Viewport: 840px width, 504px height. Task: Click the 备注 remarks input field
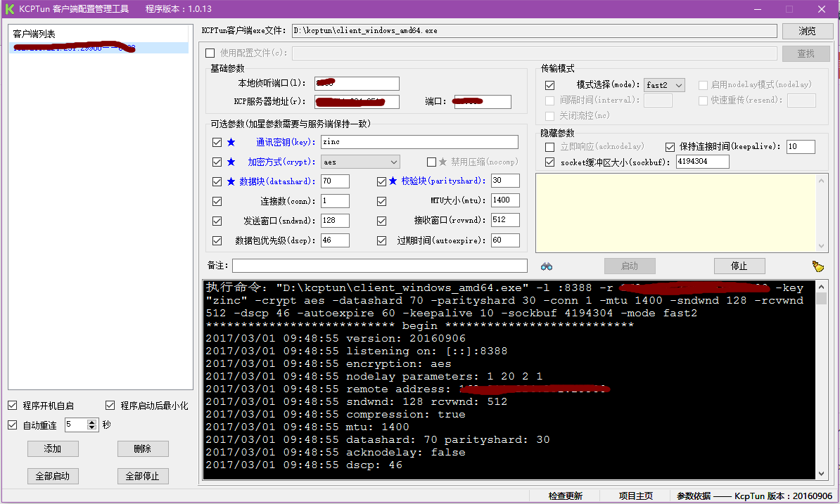pyautogui.click(x=380, y=266)
